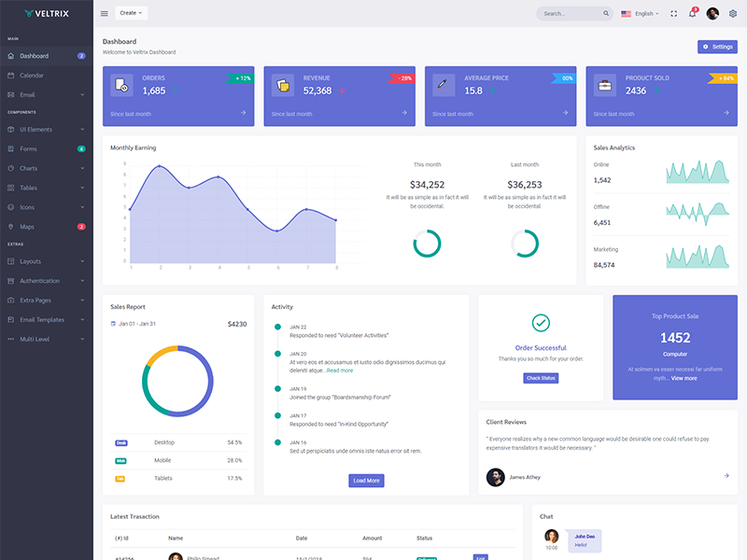Click the Revenue card arrow icon
Screen dimensions: 747x560
404,113
